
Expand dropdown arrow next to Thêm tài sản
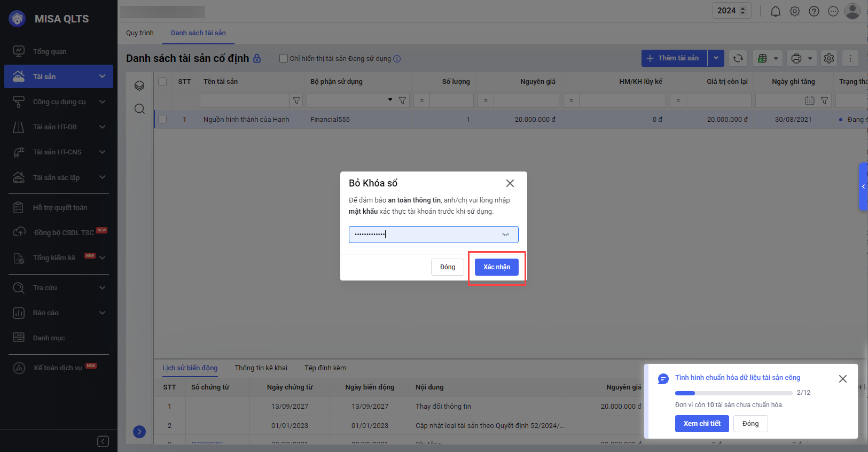(x=716, y=58)
